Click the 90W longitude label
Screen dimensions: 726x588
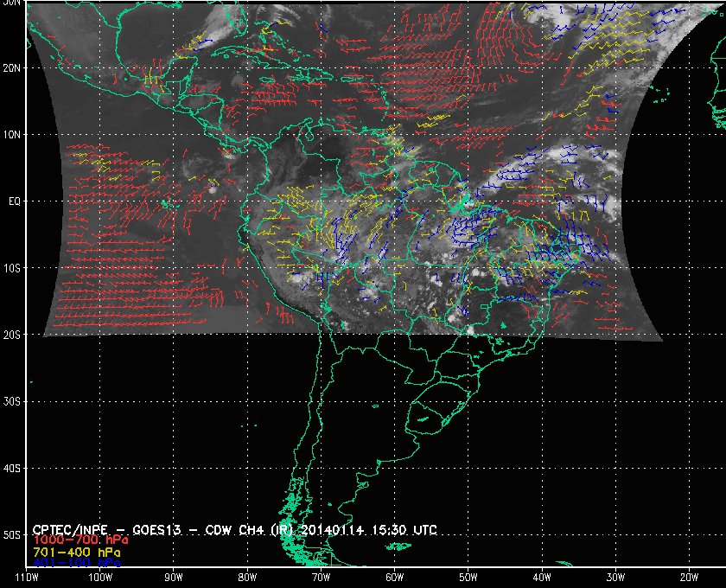tap(174, 578)
